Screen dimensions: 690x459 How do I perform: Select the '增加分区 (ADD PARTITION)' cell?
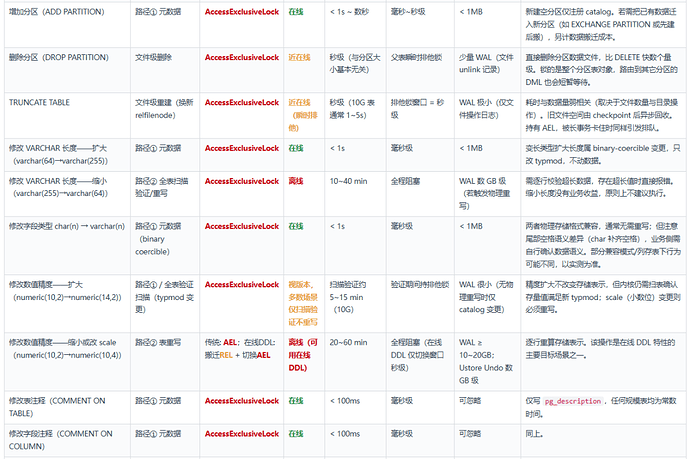[67, 24]
